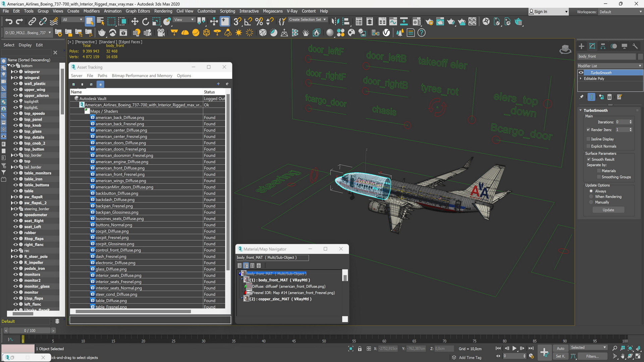This screenshot has width=644, height=362.
Task: Activate the Unlink Selection tool
Action: [x=43, y=22]
